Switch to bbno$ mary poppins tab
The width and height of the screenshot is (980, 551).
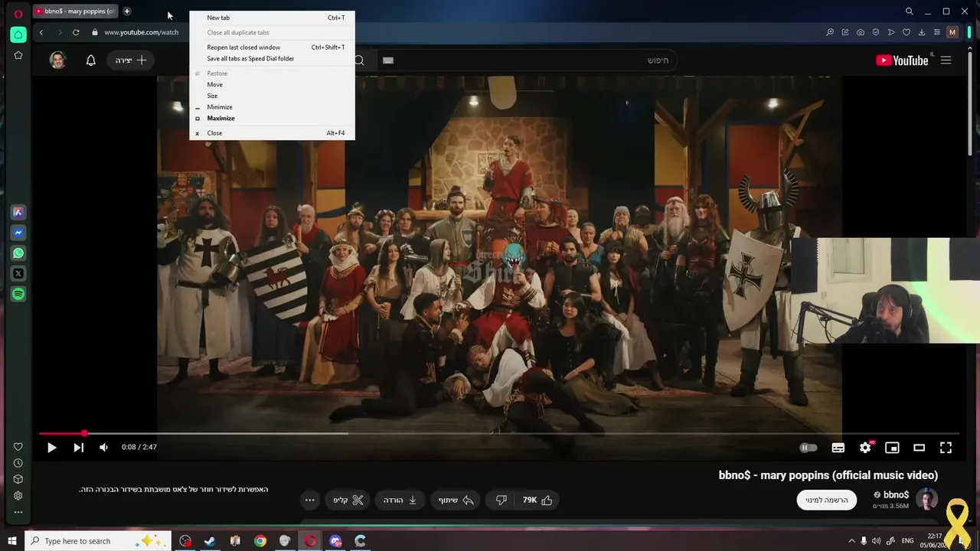[x=75, y=11]
